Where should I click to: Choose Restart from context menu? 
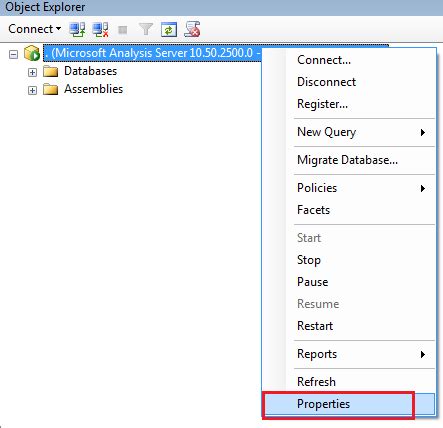pyautogui.click(x=349, y=326)
